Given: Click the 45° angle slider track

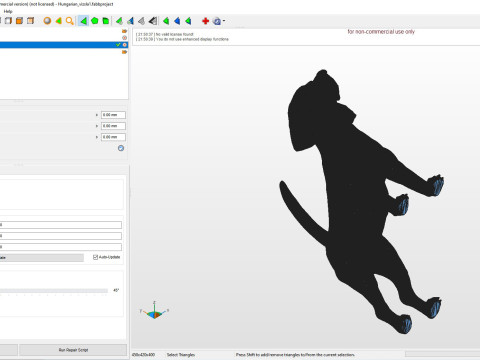Looking at the screenshot, I should pos(54,291).
